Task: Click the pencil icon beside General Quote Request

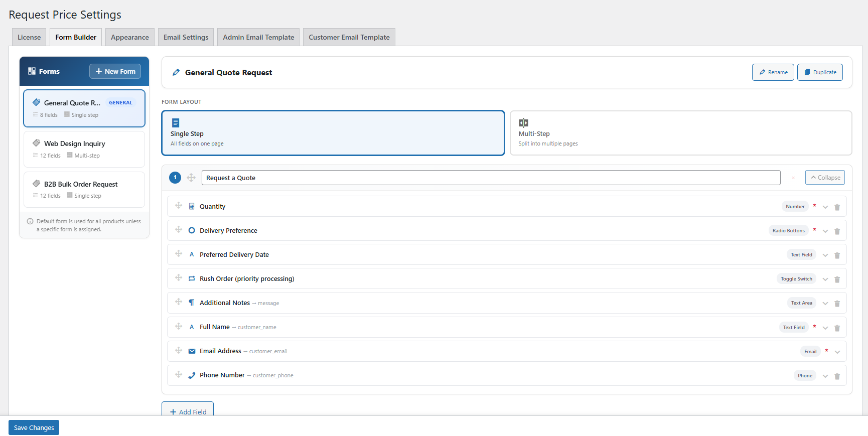Action: pos(176,73)
